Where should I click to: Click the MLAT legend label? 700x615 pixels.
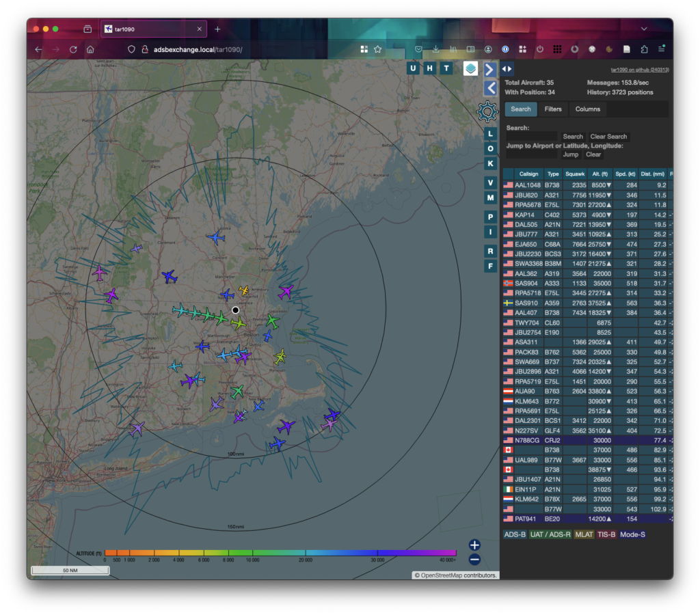point(584,534)
